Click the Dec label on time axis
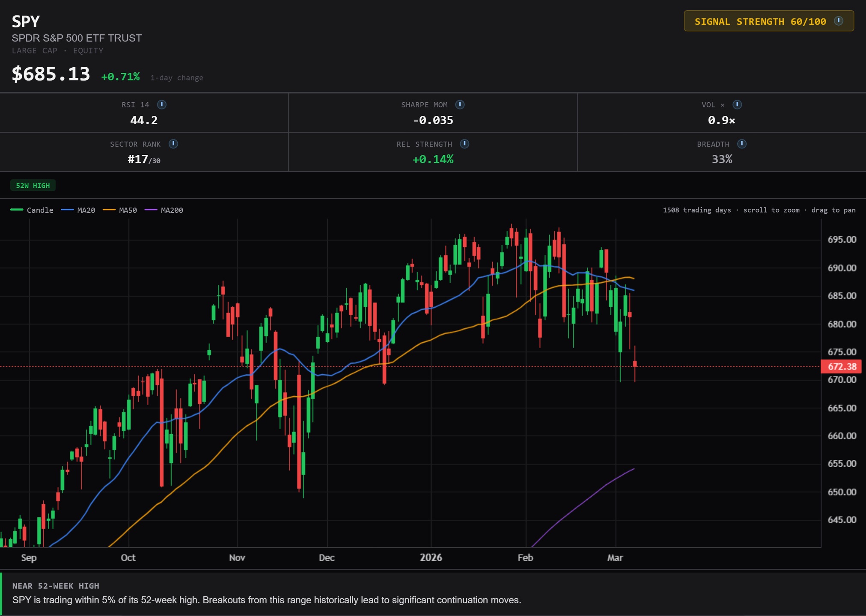 click(327, 558)
